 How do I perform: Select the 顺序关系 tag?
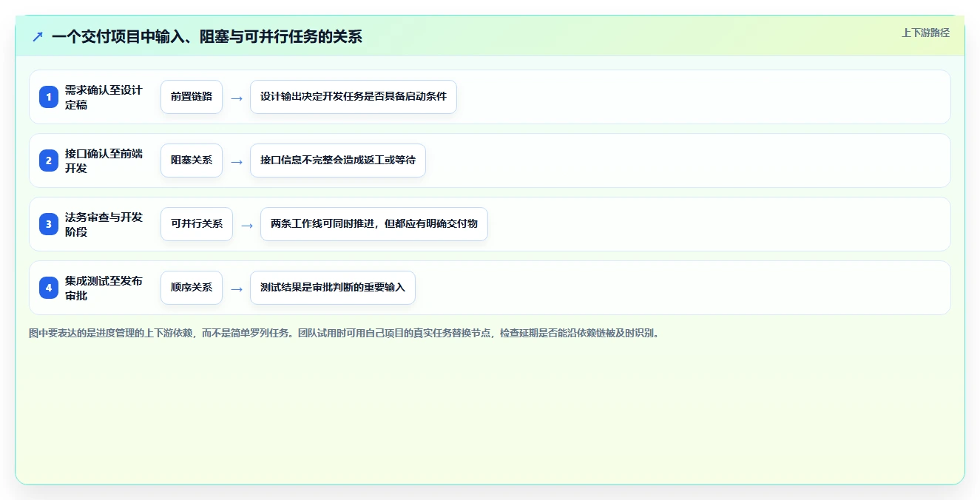(x=192, y=288)
